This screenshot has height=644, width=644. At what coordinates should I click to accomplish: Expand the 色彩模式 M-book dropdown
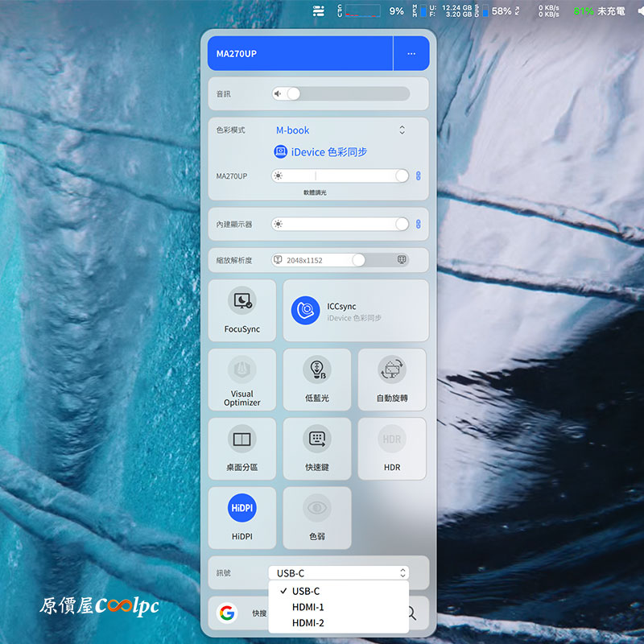(x=340, y=130)
